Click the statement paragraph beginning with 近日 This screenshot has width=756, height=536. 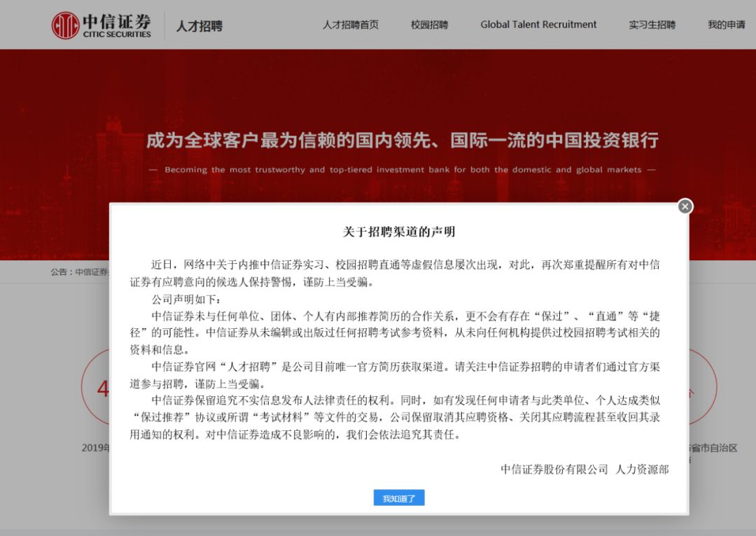[x=399, y=273]
